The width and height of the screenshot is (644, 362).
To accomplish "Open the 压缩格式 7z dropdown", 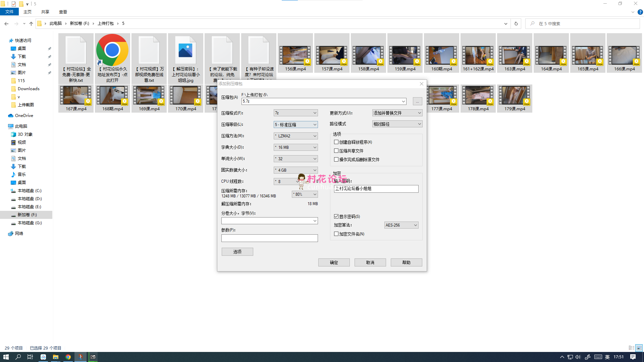I will [x=296, y=113].
